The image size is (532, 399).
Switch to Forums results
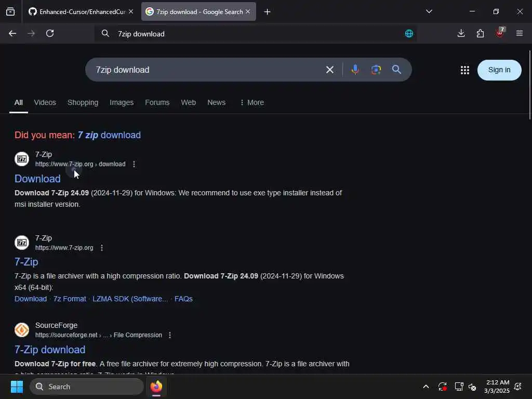(x=157, y=102)
